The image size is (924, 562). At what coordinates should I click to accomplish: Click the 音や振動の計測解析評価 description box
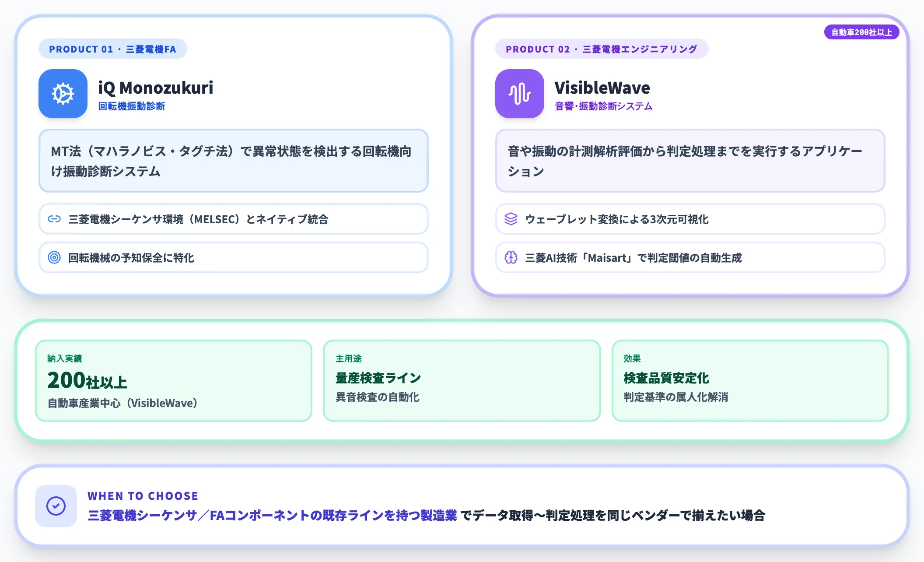690,161
